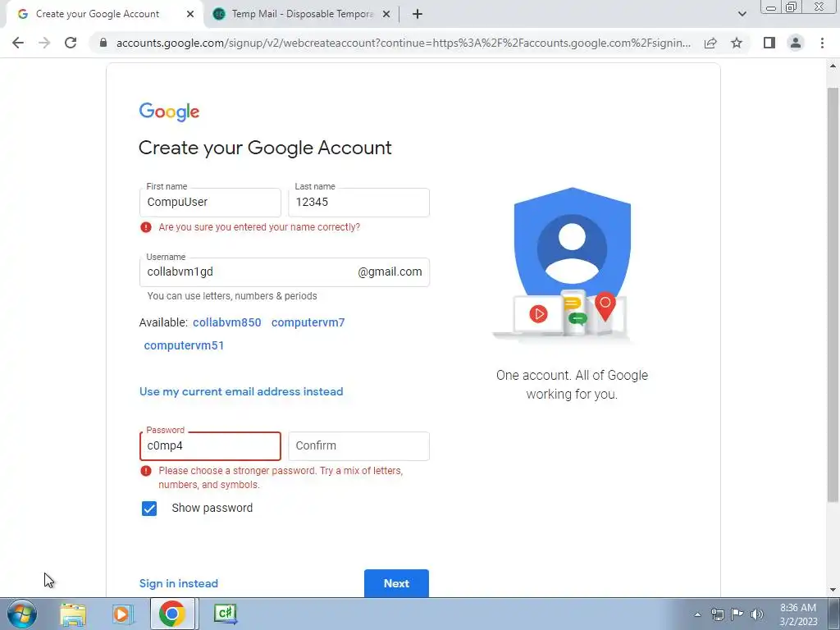Close the Create your Google Account tab
This screenshot has height=630, width=840.
point(190,14)
